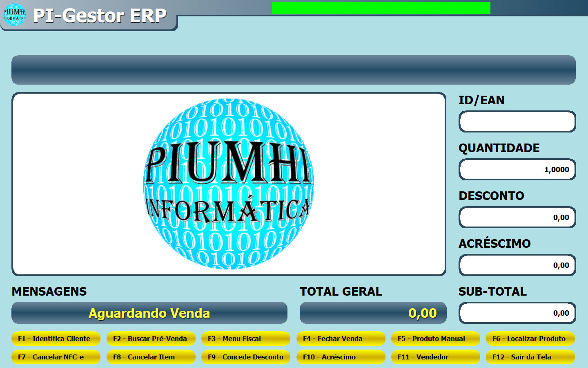Click the ACRÉSCIMO label
The width and height of the screenshot is (588, 368).
[494, 243]
